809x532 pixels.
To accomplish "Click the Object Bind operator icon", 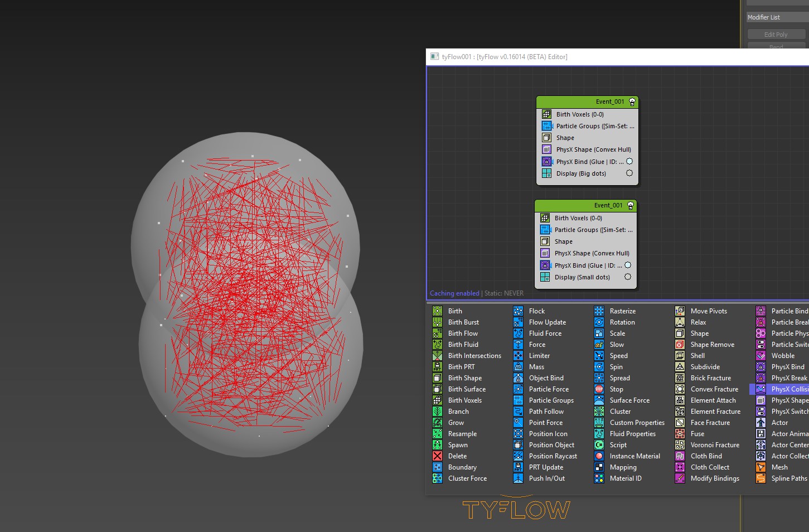I will point(519,378).
